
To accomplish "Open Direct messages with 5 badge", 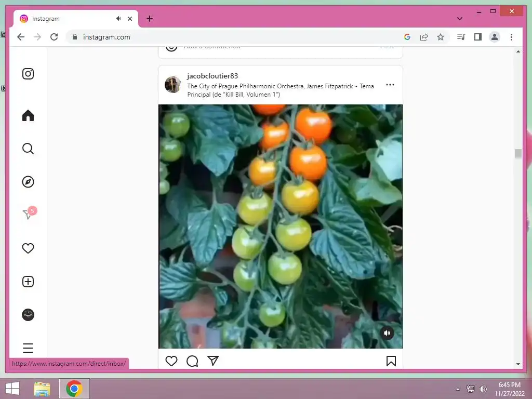I will click(29, 214).
